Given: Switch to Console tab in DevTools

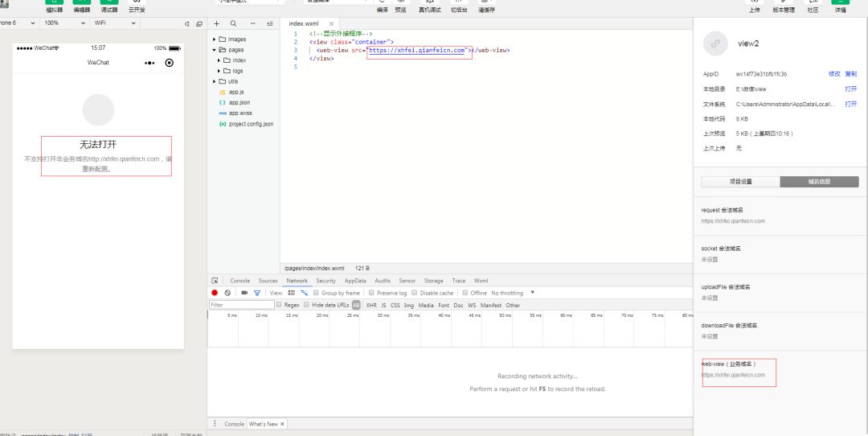Looking at the screenshot, I should [240, 281].
